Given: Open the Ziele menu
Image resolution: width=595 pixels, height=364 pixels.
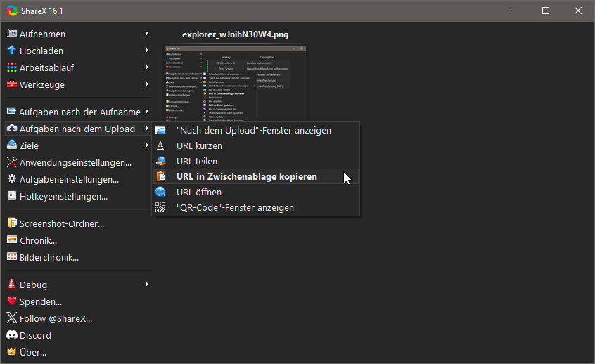Looking at the screenshot, I should (78, 145).
